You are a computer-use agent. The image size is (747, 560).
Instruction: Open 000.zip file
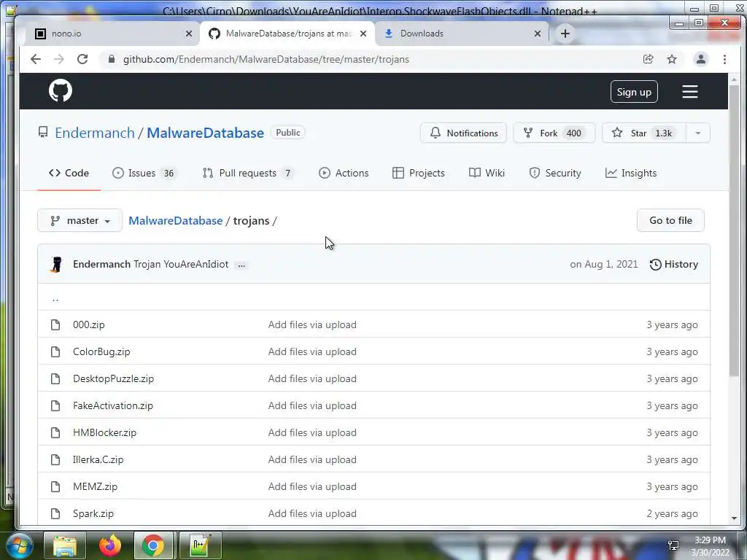point(88,324)
